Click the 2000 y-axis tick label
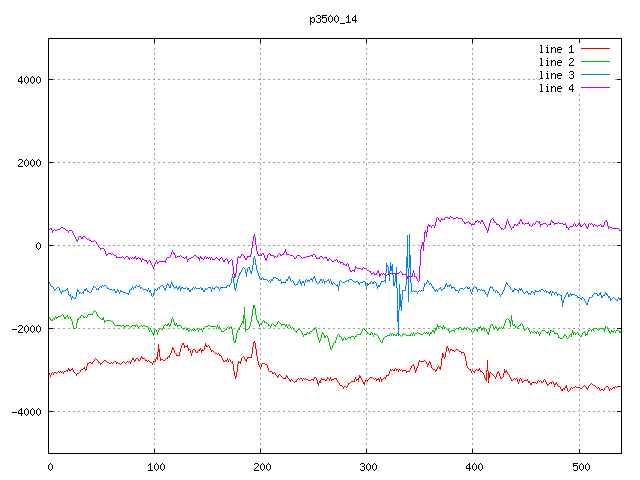 pyautogui.click(x=27, y=163)
